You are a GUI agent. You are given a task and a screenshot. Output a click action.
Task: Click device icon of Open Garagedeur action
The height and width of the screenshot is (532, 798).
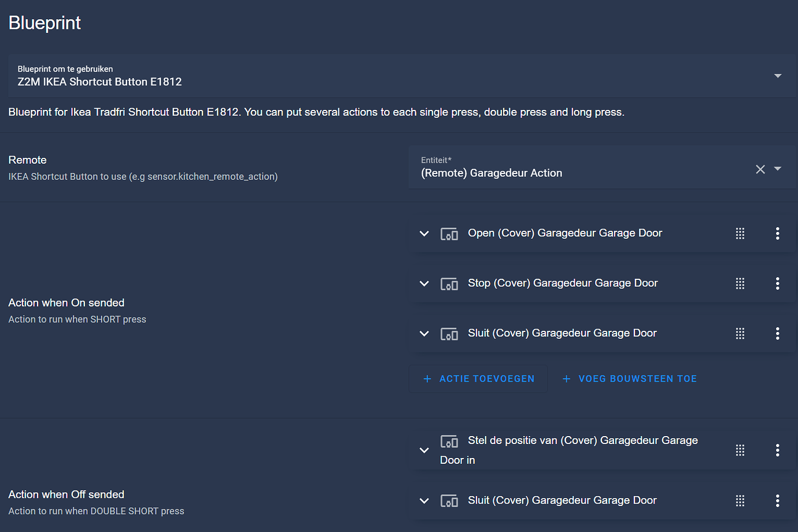[x=449, y=234]
